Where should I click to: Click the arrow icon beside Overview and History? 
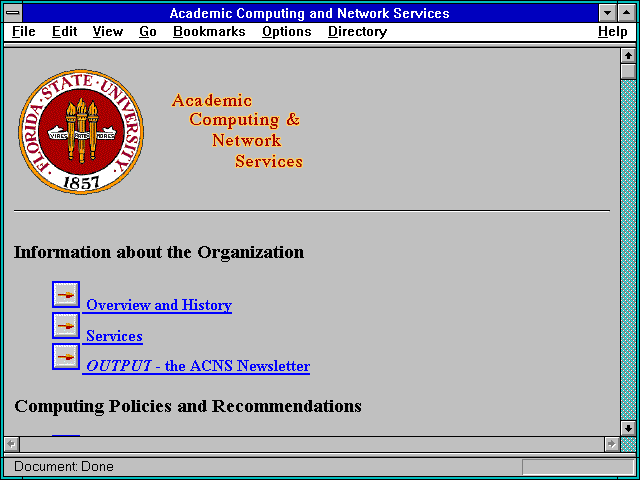[66, 294]
